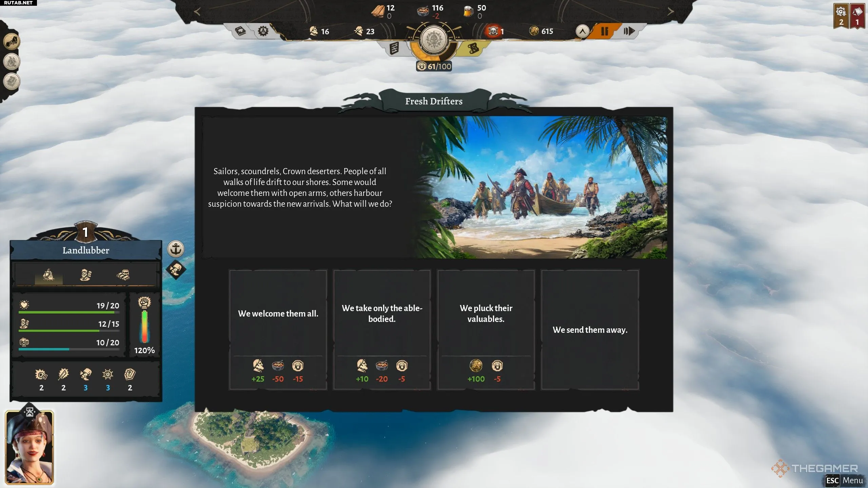Click the heart hull health icon
This screenshot has height=488, width=868.
pyautogui.click(x=24, y=305)
